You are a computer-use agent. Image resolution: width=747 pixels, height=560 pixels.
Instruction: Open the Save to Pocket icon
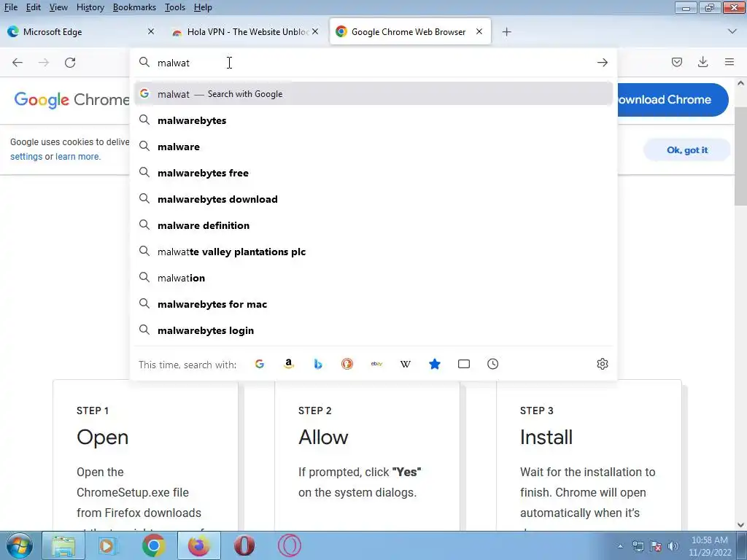coord(676,62)
